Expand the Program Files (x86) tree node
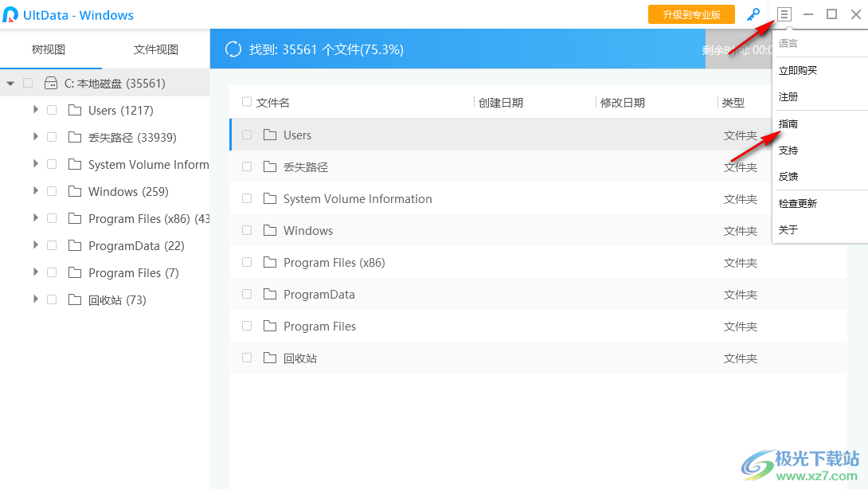This screenshot has height=489, width=868. 35,218
